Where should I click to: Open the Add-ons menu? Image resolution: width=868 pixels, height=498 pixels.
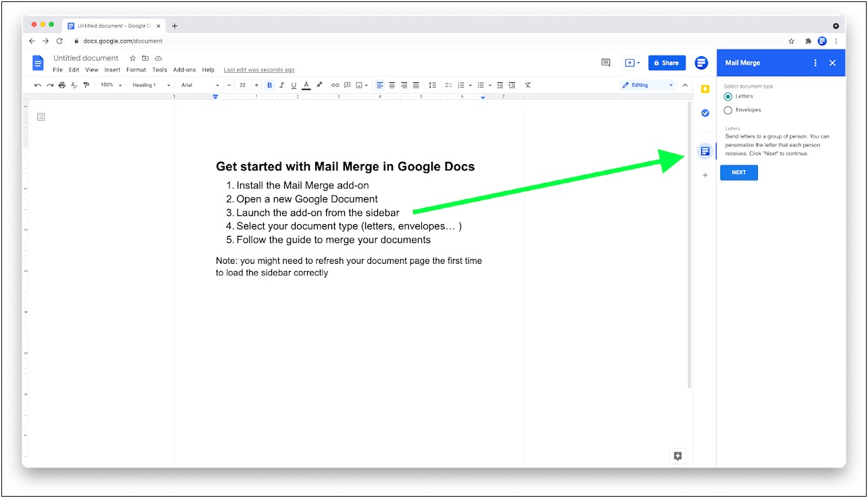point(184,70)
